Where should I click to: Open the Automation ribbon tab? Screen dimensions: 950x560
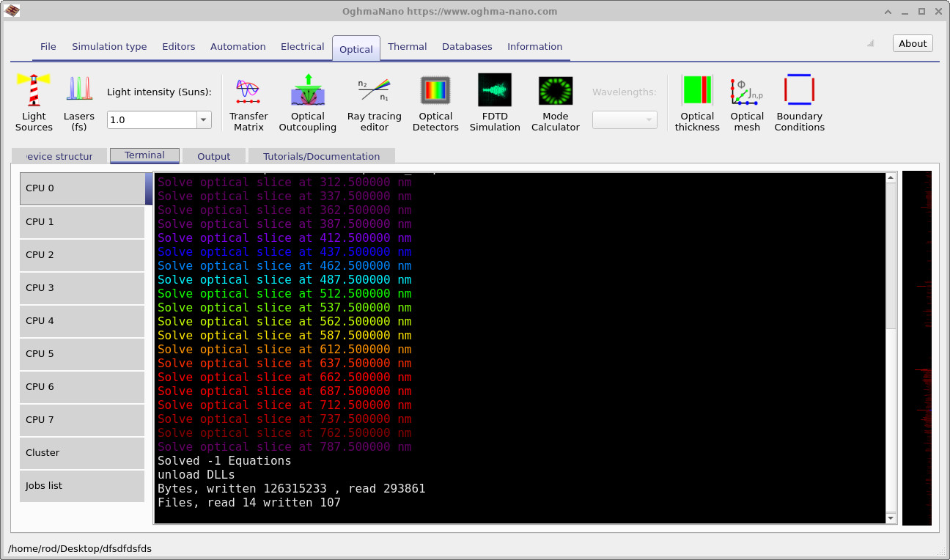click(237, 46)
